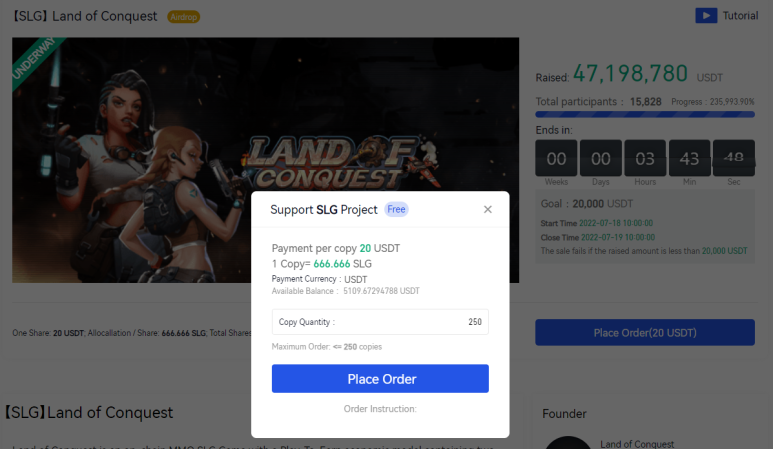
Task: Click the UNDERWAY ribbon on the banner
Action: (36, 61)
